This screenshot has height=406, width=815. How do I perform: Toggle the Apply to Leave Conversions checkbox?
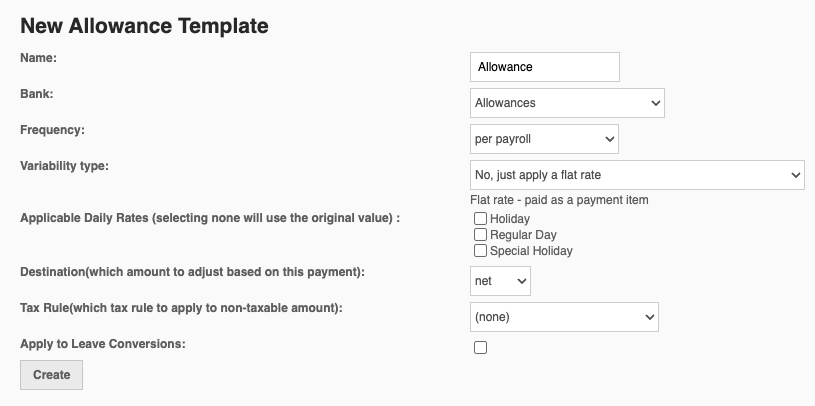(x=481, y=348)
